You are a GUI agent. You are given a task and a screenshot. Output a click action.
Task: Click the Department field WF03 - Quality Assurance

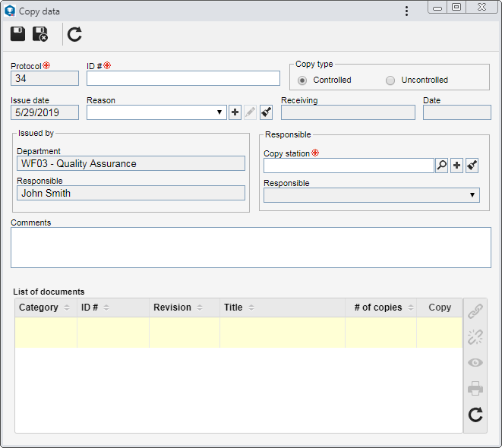click(131, 163)
